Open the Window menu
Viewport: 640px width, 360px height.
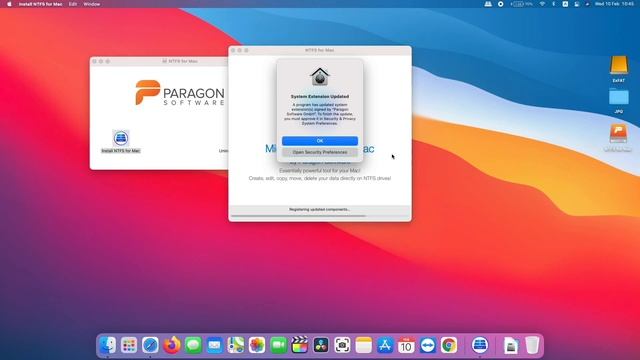click(91, 4)
